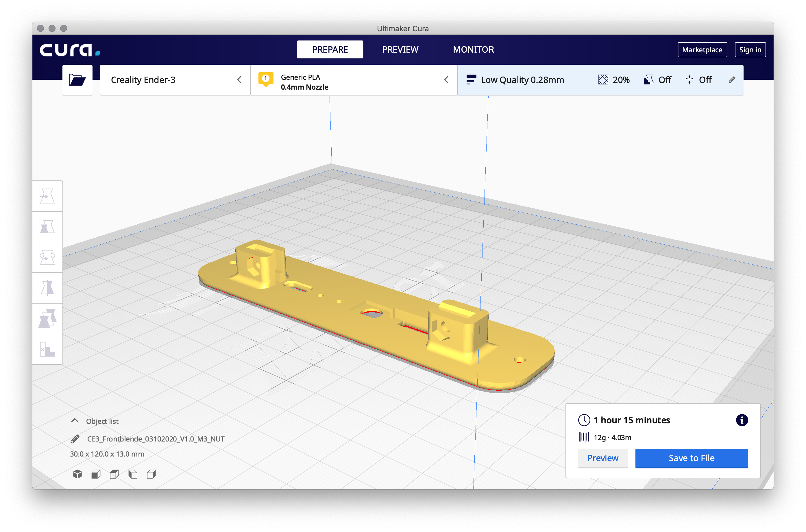The height and width of the screenshot is (532, 806).
Task: Click pencil icon beside CE3_Frontblende model name
Action: pyautogui.click(x=75, y=439)
